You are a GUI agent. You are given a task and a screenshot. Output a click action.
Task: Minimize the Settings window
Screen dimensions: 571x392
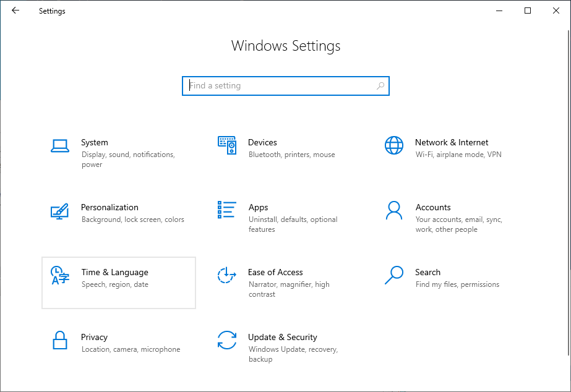click(499, 11)
